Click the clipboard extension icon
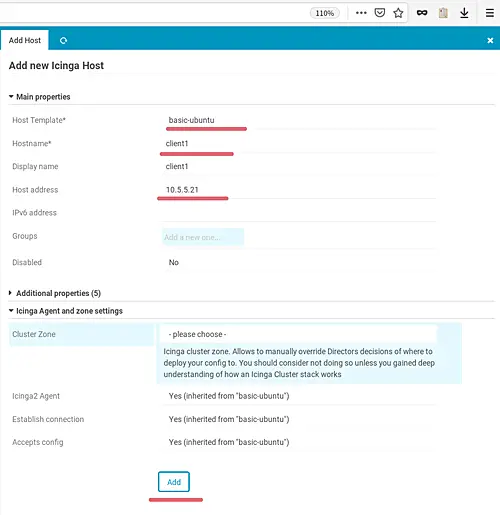 coord(443,13)
